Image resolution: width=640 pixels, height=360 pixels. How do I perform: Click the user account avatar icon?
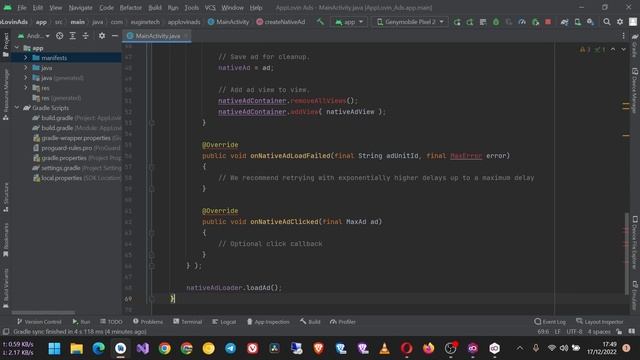(633, 22)
